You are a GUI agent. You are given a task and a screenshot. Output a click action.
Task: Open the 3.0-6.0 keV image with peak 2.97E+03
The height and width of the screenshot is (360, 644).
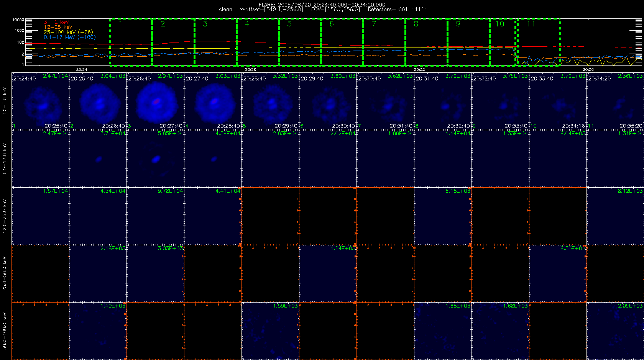[x=156, y=101]
